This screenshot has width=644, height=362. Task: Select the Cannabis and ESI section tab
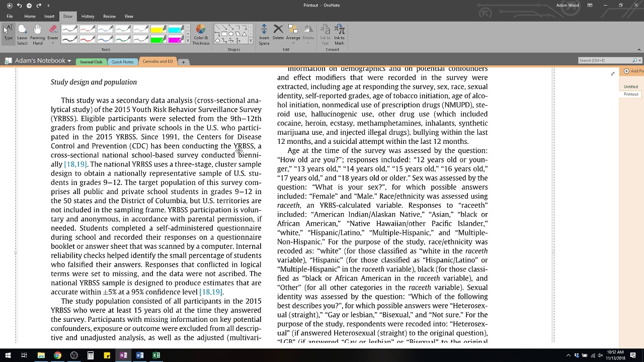157,61
